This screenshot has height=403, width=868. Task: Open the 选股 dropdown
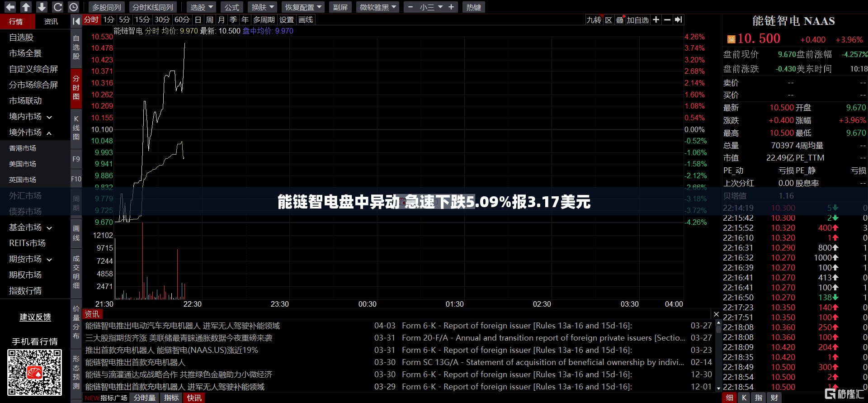(x=201, y=7)
